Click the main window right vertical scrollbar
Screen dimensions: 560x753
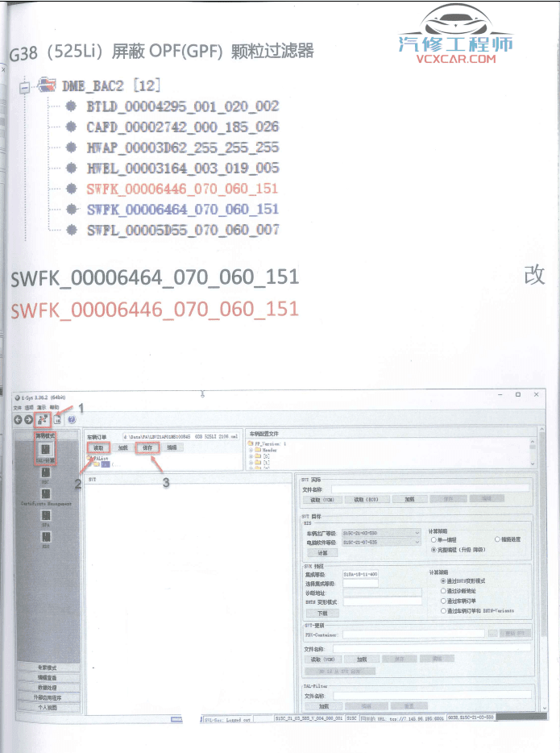[543, 569]
